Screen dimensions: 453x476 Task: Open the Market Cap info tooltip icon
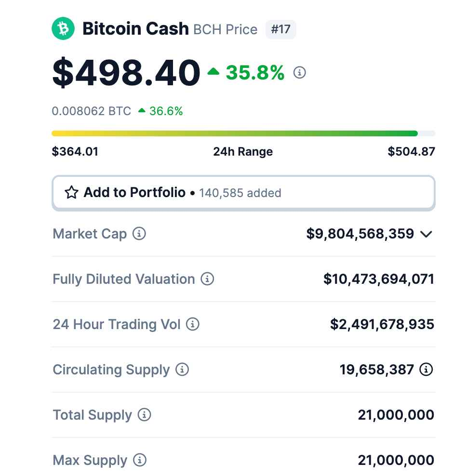click(x=139, y=234)
